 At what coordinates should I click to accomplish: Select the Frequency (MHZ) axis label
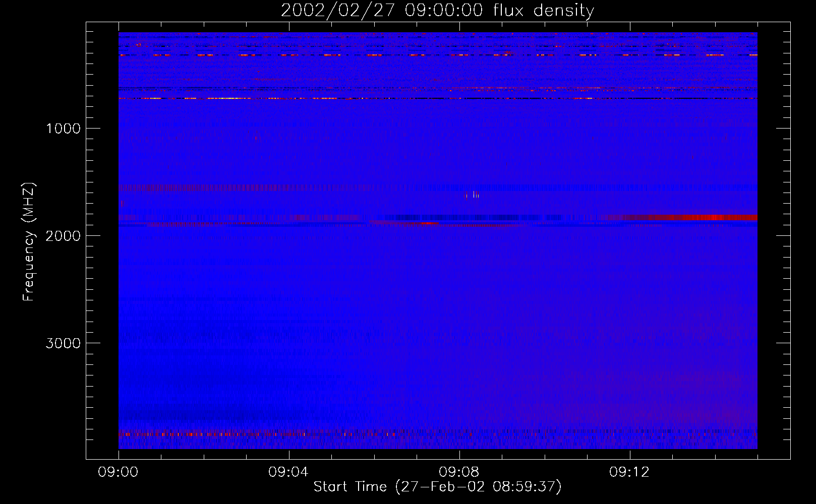pyautogui.click(x=29, y=241)
